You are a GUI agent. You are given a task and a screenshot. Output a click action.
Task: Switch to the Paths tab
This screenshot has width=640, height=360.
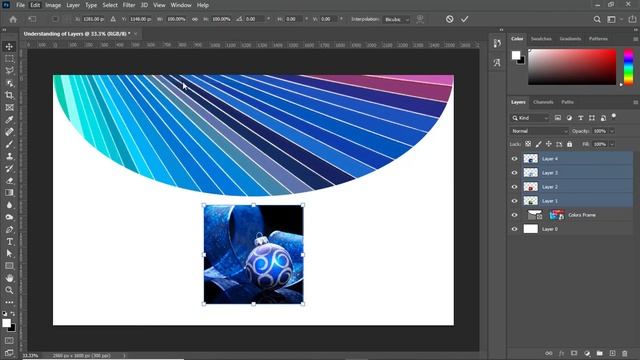point(567,102)
